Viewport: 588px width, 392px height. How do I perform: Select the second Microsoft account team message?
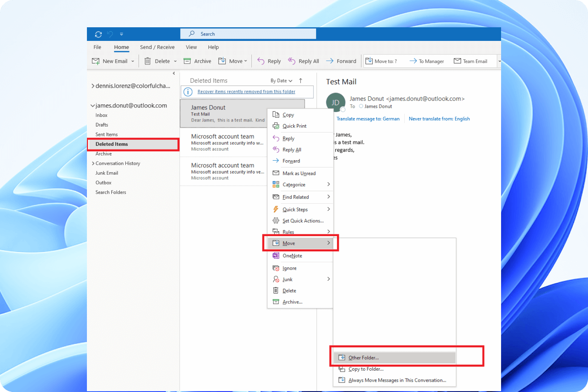coord(224,171)
